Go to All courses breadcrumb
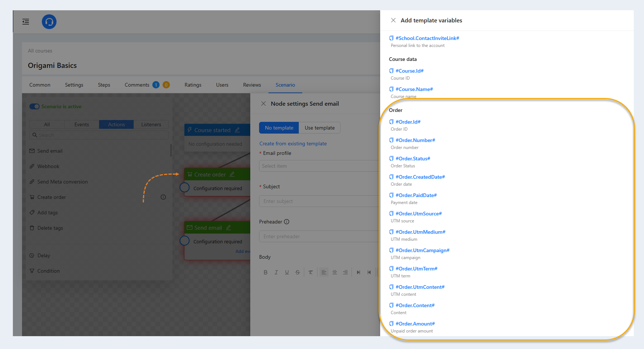 pyautogui.click(x=40, y=51)
